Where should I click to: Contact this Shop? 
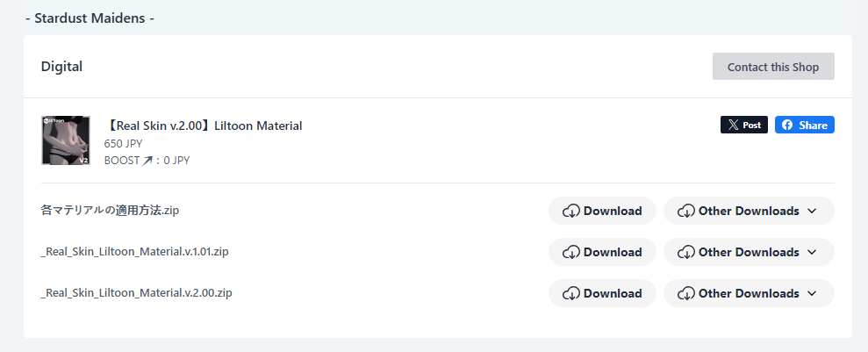(x=773, y=67)
